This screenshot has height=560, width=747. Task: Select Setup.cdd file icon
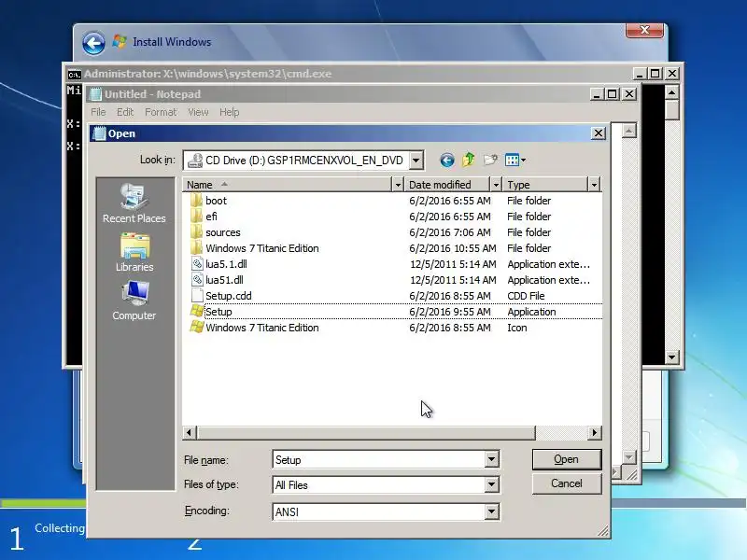tap(197, 296)
